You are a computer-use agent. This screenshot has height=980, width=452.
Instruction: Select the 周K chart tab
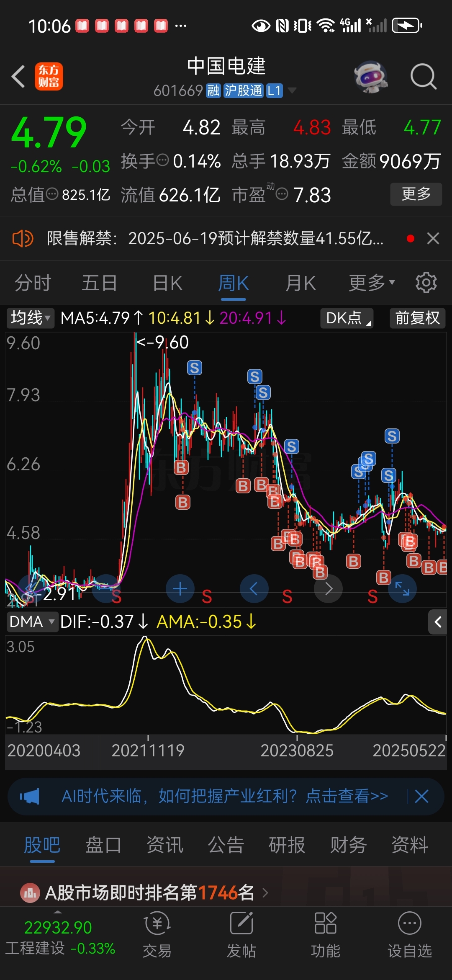click(234, 283)
